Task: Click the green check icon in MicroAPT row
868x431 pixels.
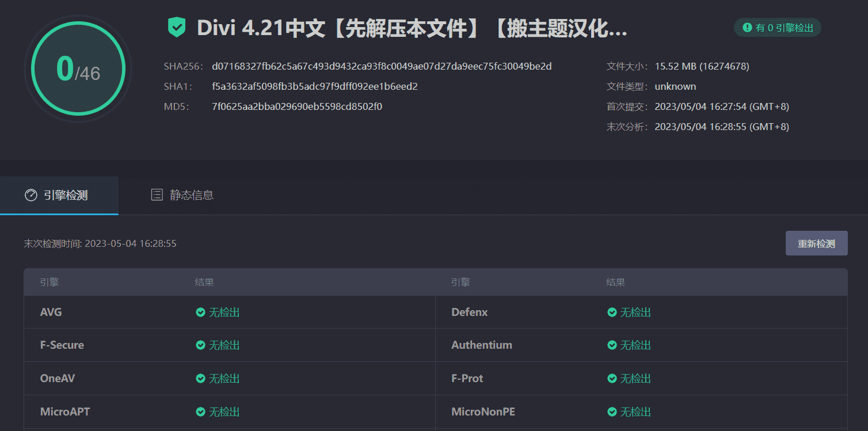Action: [x=200, y=411]
